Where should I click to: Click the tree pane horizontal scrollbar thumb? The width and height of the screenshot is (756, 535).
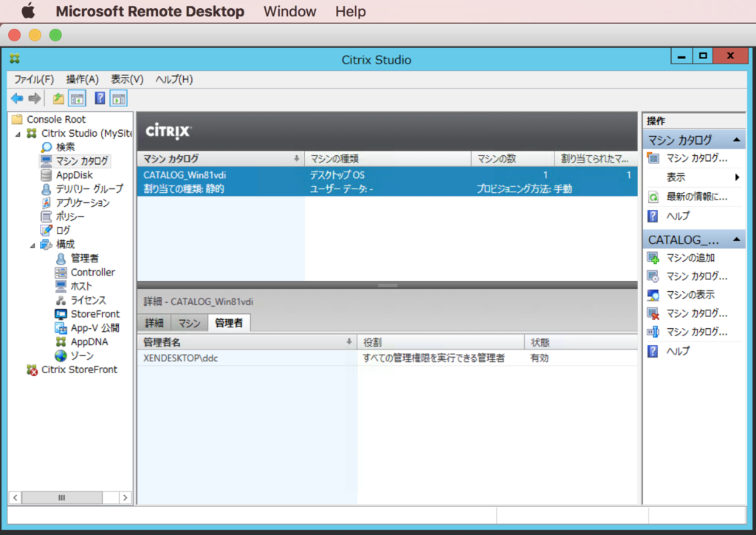tap(62, 497)
